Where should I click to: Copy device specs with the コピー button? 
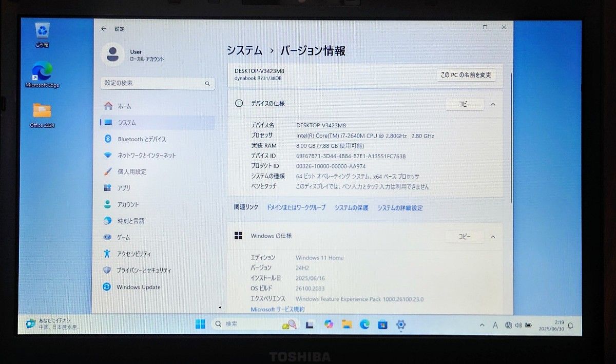[x=465, y=104]
